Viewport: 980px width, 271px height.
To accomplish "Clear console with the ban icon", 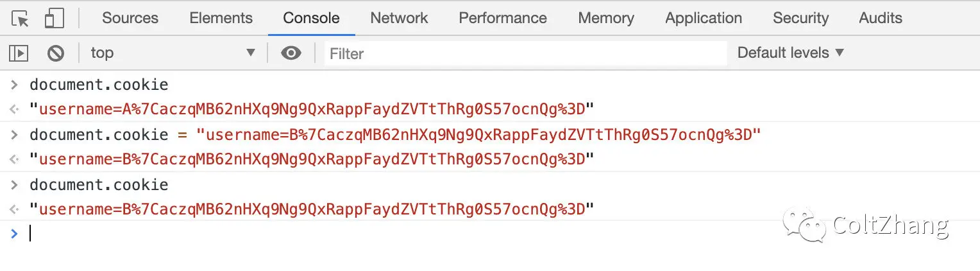I will 56,53.
